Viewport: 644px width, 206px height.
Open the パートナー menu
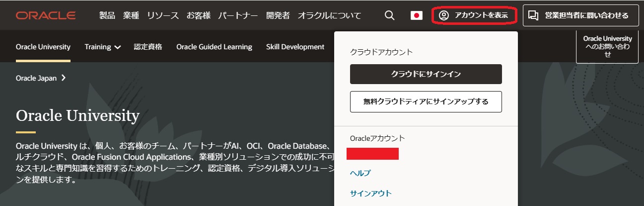click(x=238, y=15)
